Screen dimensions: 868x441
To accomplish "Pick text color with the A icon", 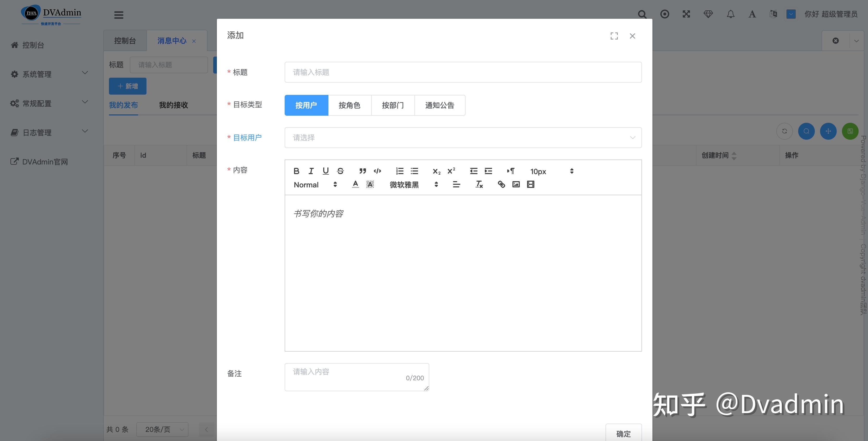I will 355,184.
